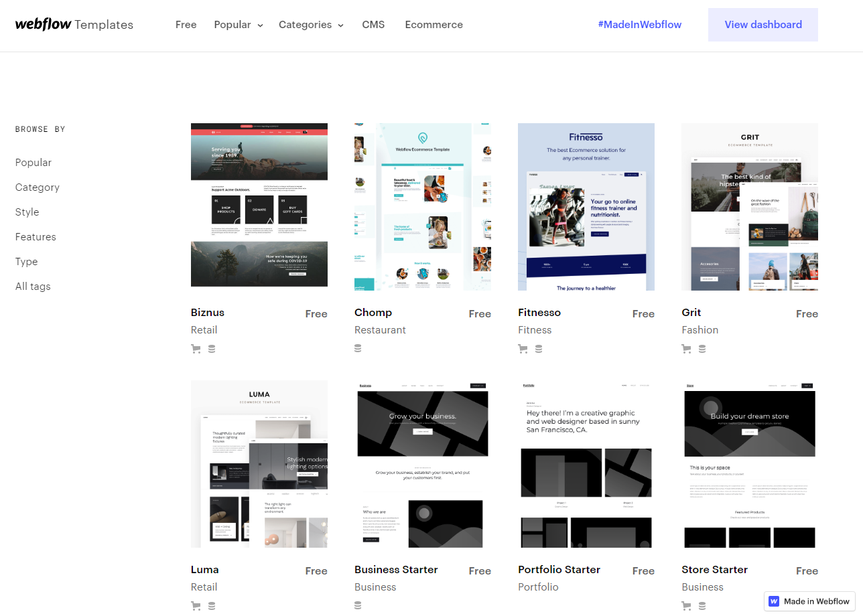
Task: Browse by Popular in sidebar
Action: coord(34,163)
